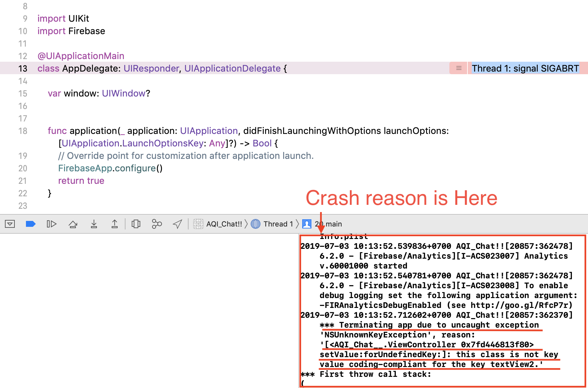Click the FirebaseApp identifier on line 20

85,168
